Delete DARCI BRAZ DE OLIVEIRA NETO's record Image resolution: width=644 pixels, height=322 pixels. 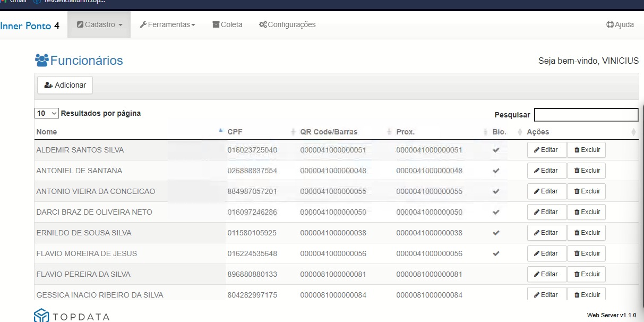point(586,212)
